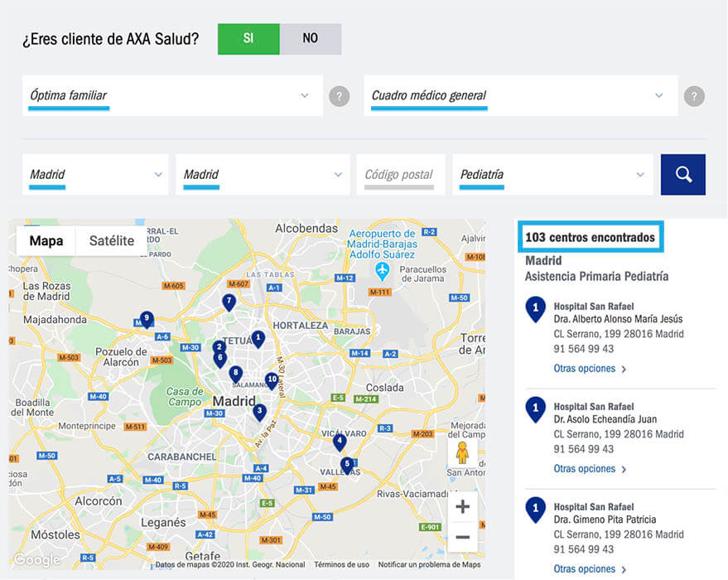The width and height of the screenshot is (728, 580).
Task: Open Otras opciones for Dra. Gimeno Pita
Action: (590, 569)
